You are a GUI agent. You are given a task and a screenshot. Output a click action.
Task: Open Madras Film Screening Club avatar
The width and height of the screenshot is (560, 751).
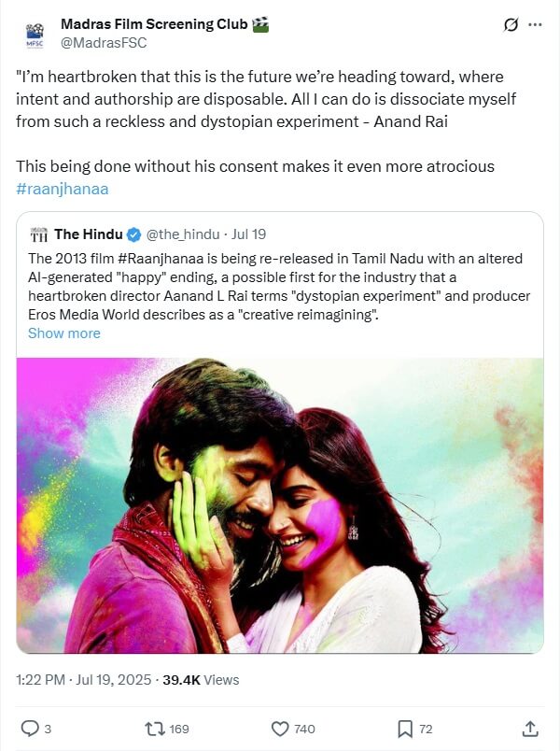(35, 34)
